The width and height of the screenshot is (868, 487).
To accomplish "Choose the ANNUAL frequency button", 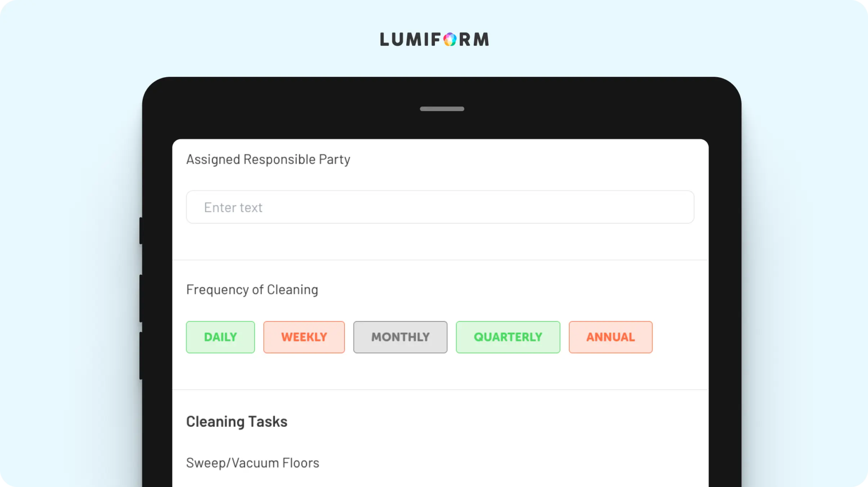I will [x=611, y=337].
